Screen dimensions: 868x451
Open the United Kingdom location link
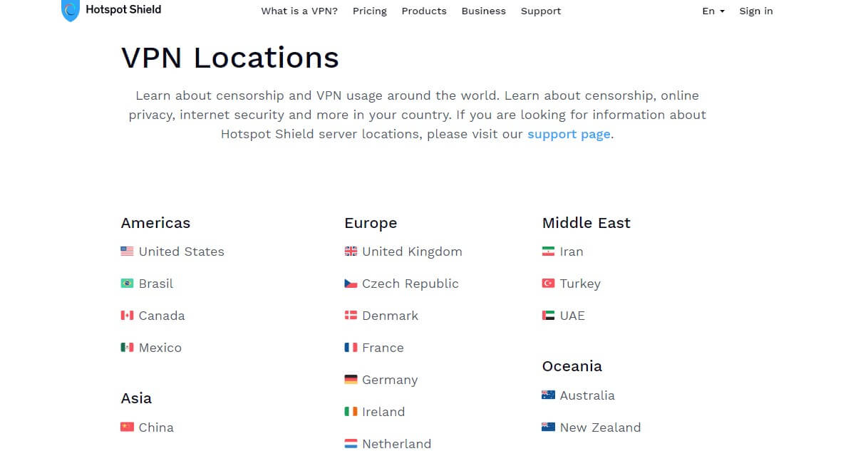[x=412, y=252]
